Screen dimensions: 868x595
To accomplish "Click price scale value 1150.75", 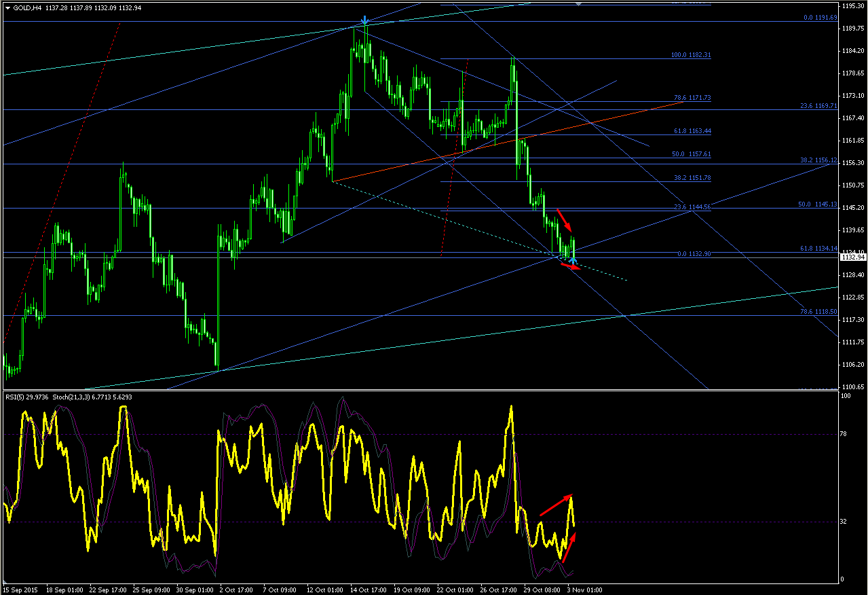I will 853,185.
